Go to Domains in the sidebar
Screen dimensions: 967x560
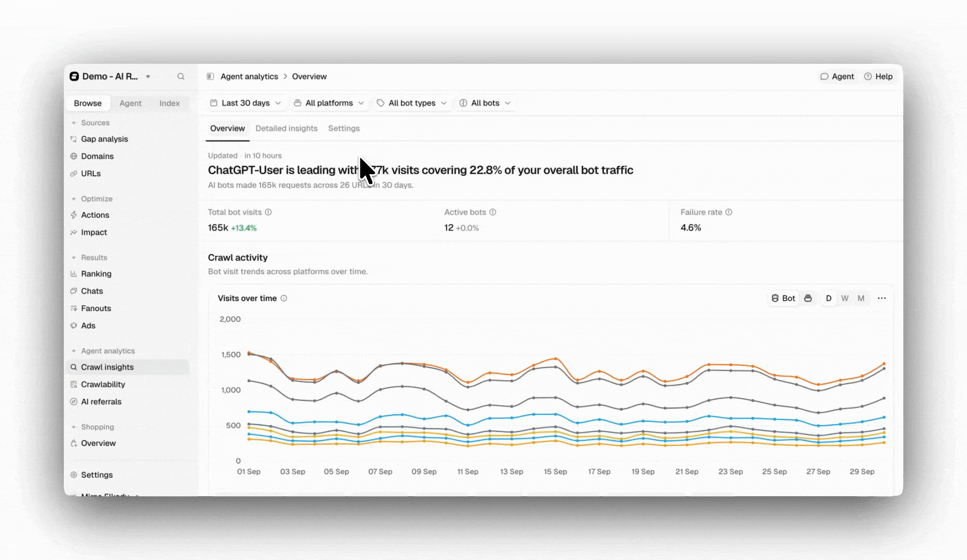[x=97, y=156]
